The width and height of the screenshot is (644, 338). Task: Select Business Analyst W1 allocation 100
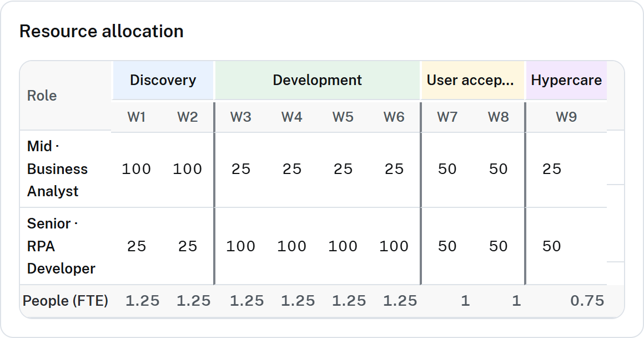pos(137,169)
